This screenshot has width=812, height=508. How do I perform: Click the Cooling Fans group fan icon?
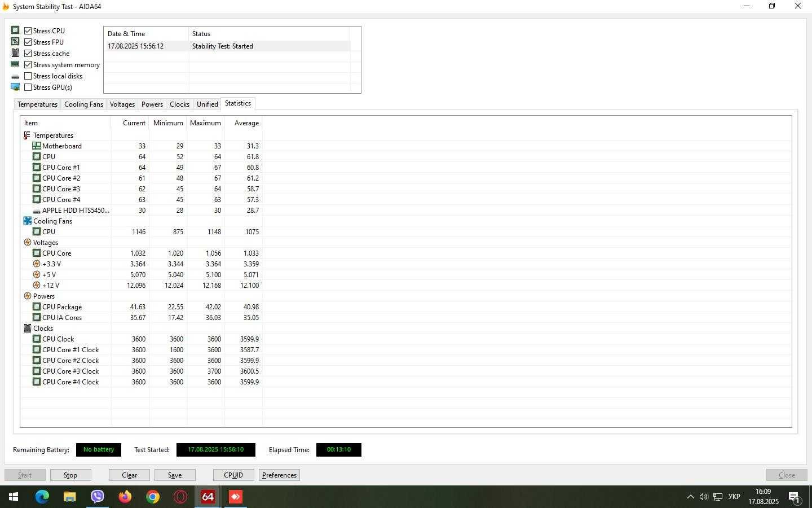[x=27, y=221]
